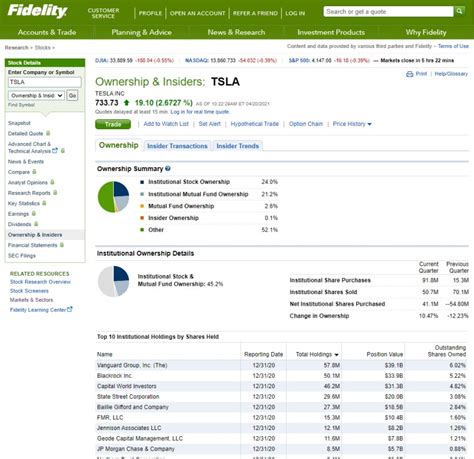Click Log in for real time quote
474x459 pixels.
tap(200, 112)
